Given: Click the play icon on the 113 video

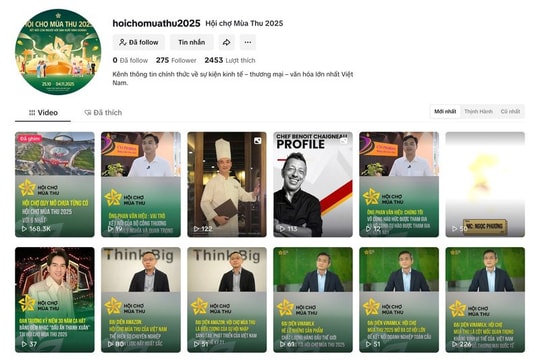Looking at the screenshot, I should (x=282, y=228).
